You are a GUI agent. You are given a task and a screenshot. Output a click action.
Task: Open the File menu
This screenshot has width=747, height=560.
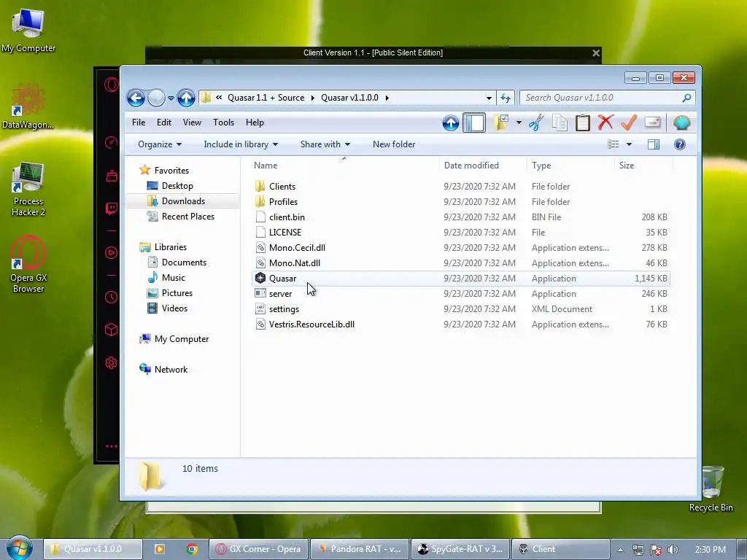click(x=139, y=122)
